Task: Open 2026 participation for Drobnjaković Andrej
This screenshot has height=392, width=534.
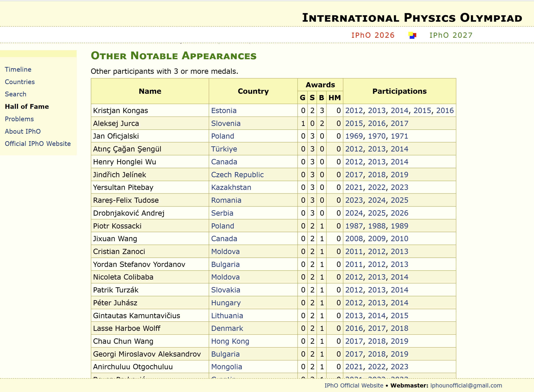Action: click(x=400, y=213)
